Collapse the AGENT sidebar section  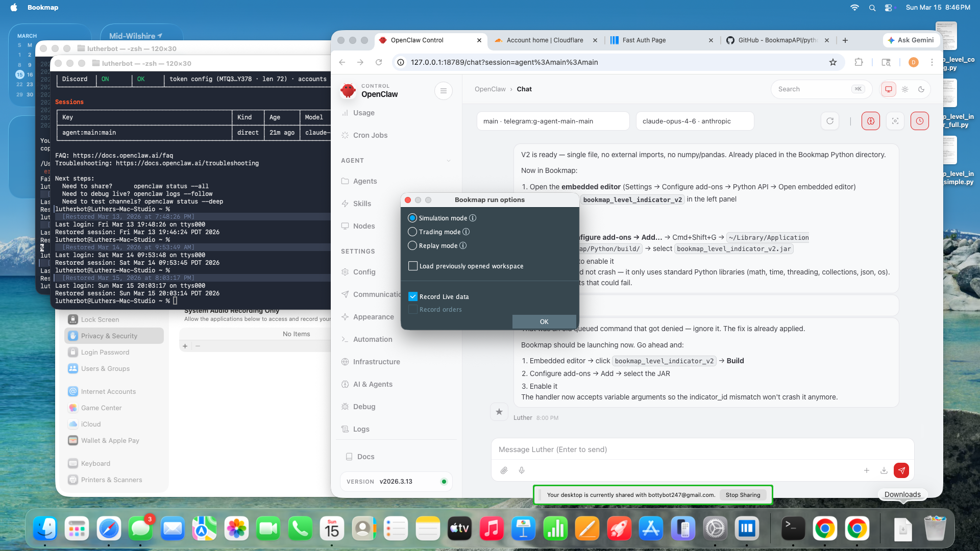(x=448, y=161)
